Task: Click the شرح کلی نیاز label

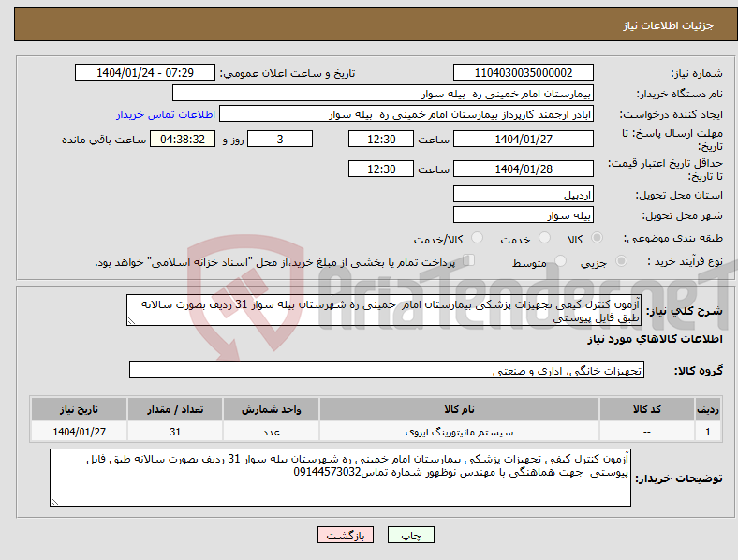Action: point(684,311)
